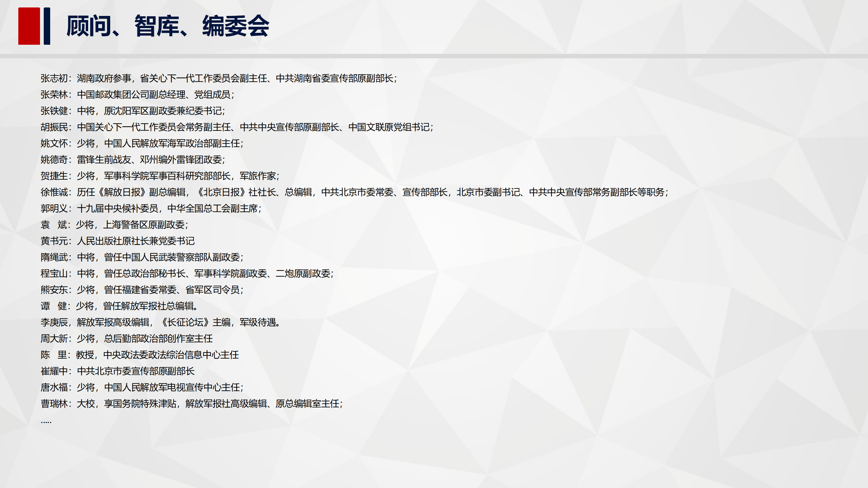
Task: Click the 周大新 entry line
Action: (127, 339)
